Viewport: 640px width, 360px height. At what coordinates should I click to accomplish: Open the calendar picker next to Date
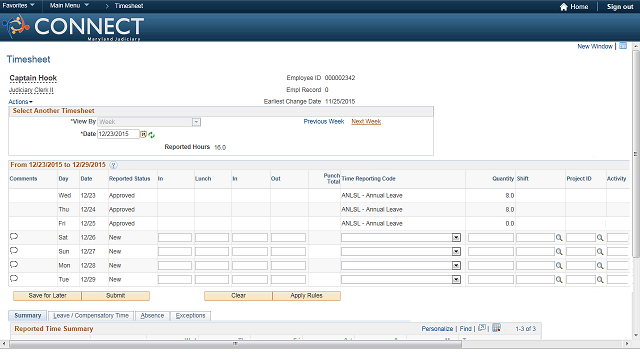click(x=144, y=134)
